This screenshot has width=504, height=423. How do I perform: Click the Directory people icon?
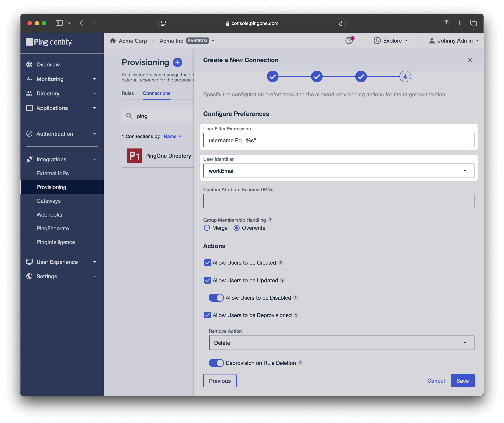[x=29, y=94]
